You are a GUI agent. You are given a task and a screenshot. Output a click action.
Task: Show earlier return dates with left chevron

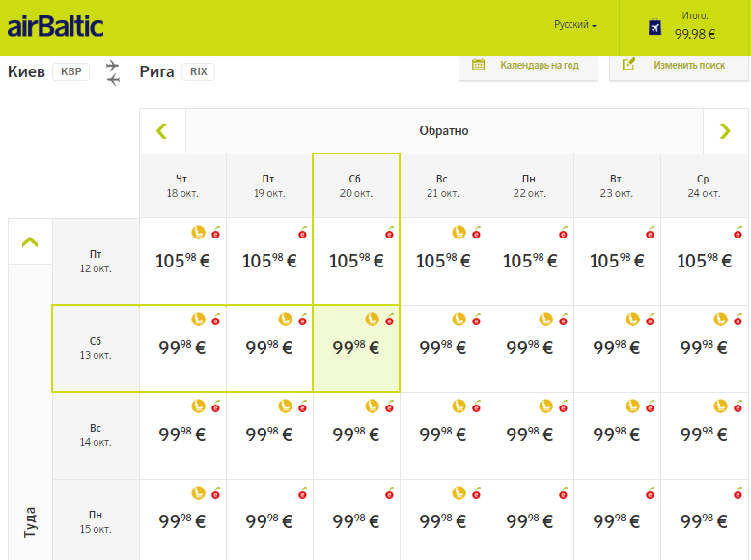(x=162, y=131)
